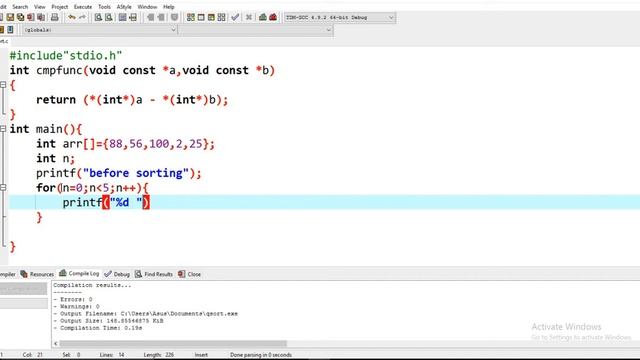The height and width of the screenshot is (360, 640).
Task: Open the AStyle menu
Action: [x=124, y=7]
